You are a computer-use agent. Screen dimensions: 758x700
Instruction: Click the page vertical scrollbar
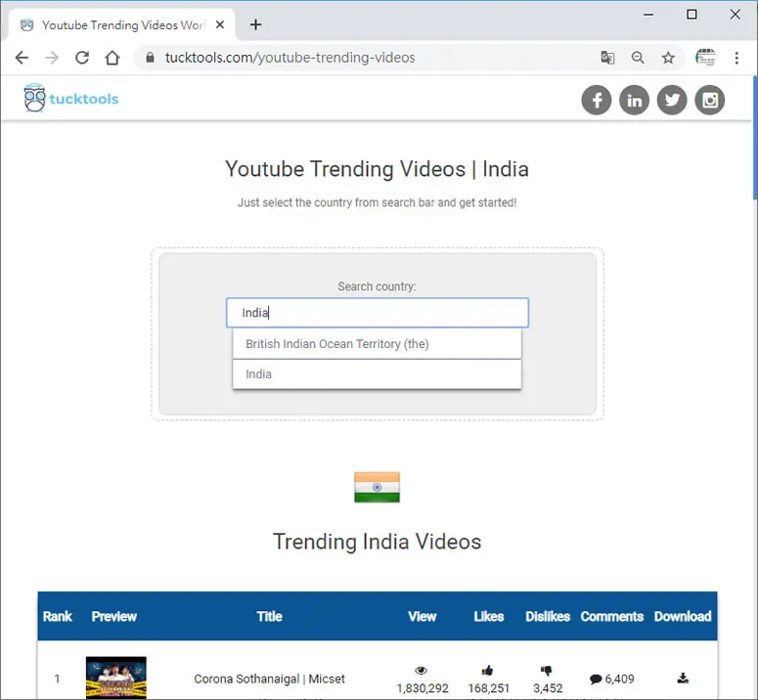[x=755, y=386]
